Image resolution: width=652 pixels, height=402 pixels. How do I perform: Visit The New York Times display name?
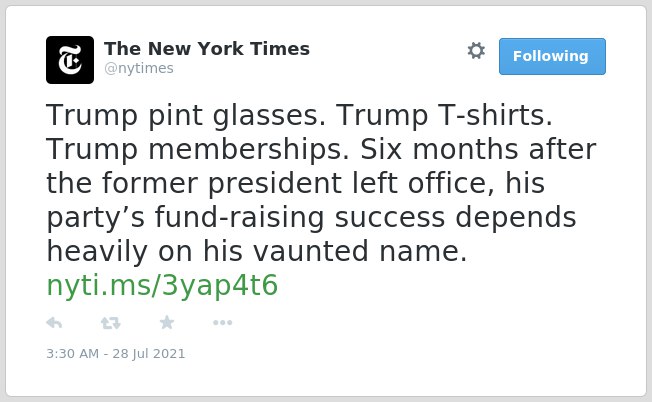tap(207, 49)
